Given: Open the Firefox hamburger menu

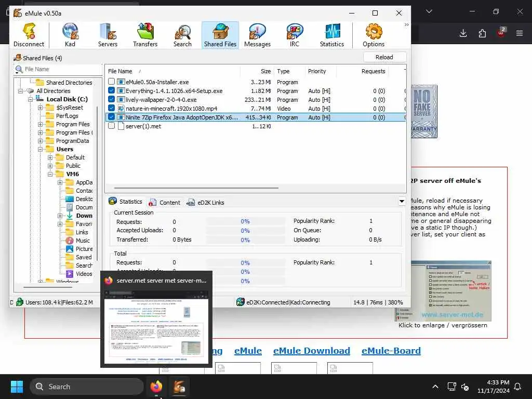Looking at the screenshot, I should tap(520, 33).
